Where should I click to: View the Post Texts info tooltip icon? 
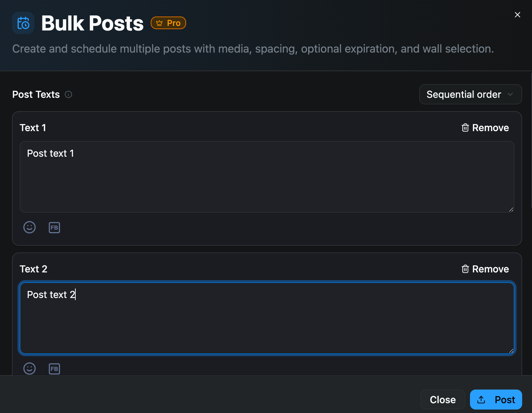[x=68, y=94]
